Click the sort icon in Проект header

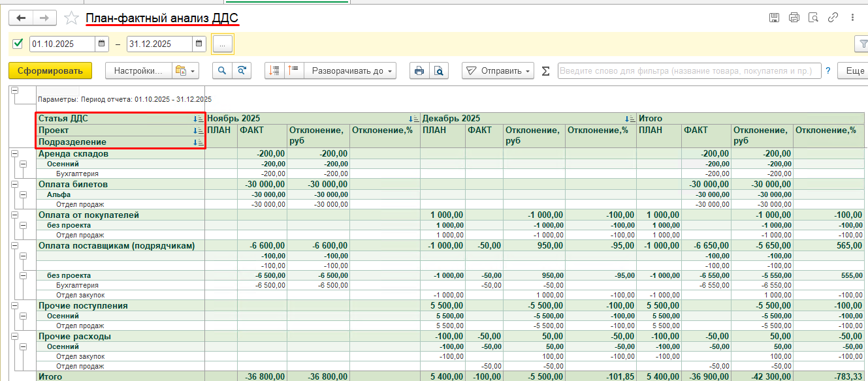coord(199,130)
